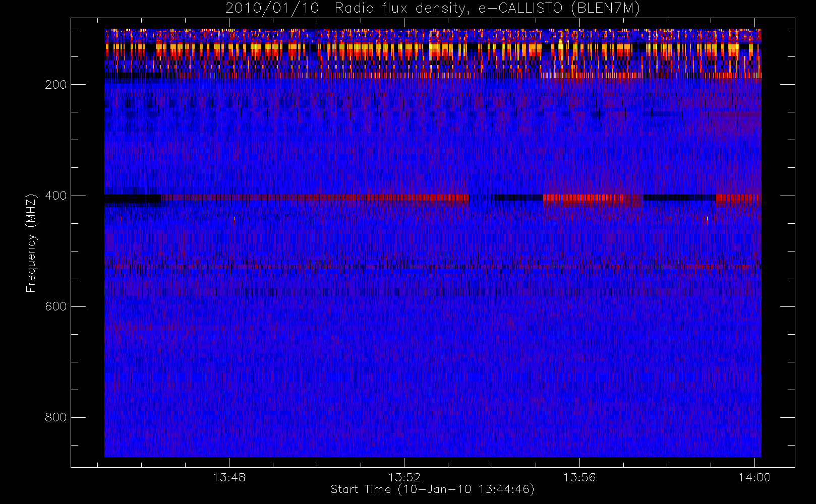816x504 pixels.
Task: Click the 400 frequency tick label
Action: click(56, 196)
